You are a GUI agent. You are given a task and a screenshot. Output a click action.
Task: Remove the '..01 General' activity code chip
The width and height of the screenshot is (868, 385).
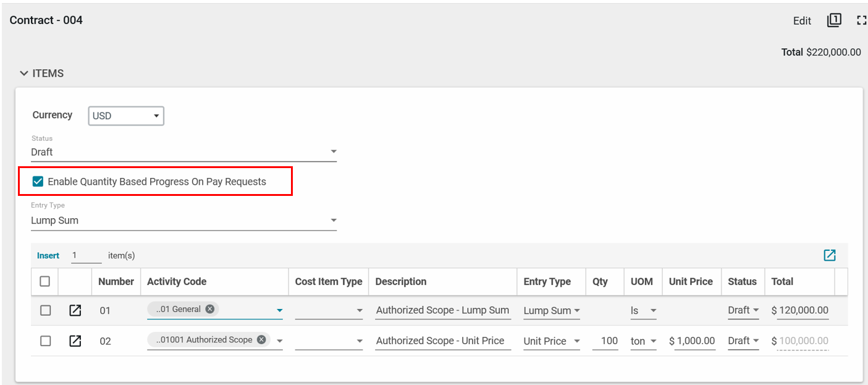[210, 309]
